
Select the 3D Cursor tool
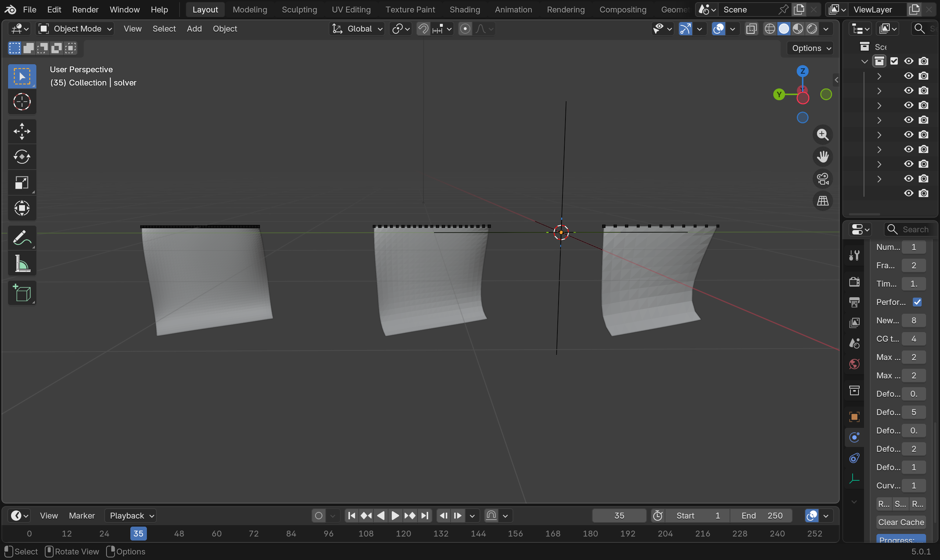22,102
